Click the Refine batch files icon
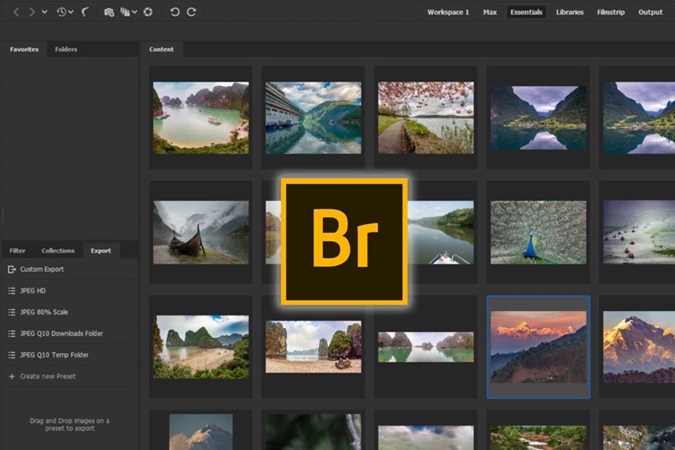This screenshot has height=450, width=675. 125,12
